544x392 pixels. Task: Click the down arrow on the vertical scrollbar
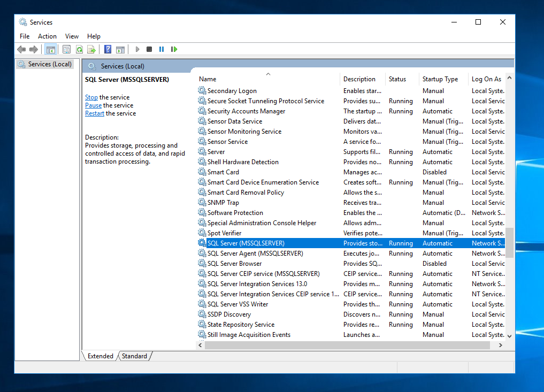point(509,336)
